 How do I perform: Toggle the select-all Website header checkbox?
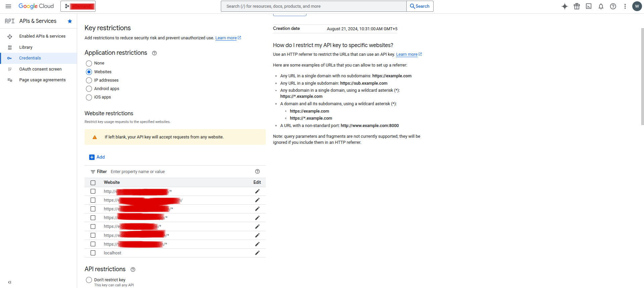click(93, 183)
